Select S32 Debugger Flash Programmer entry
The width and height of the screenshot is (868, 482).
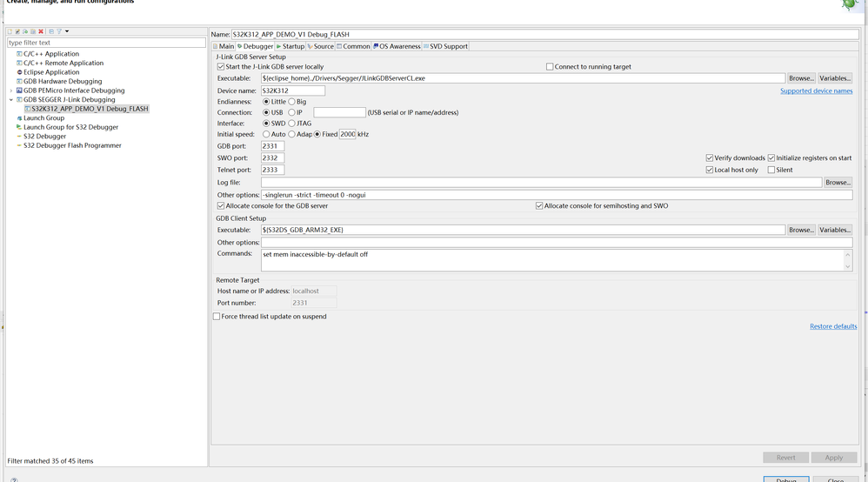[72, 145]
